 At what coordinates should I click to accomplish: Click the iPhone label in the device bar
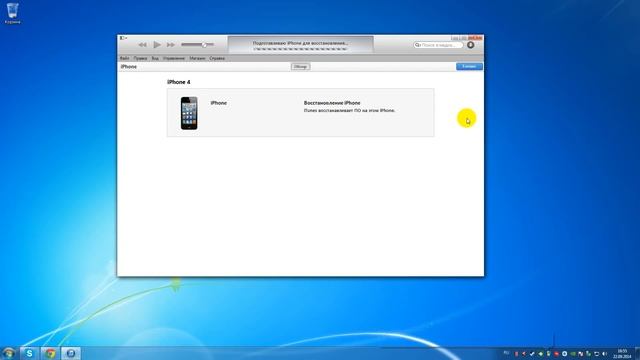(x=129, y=67)
